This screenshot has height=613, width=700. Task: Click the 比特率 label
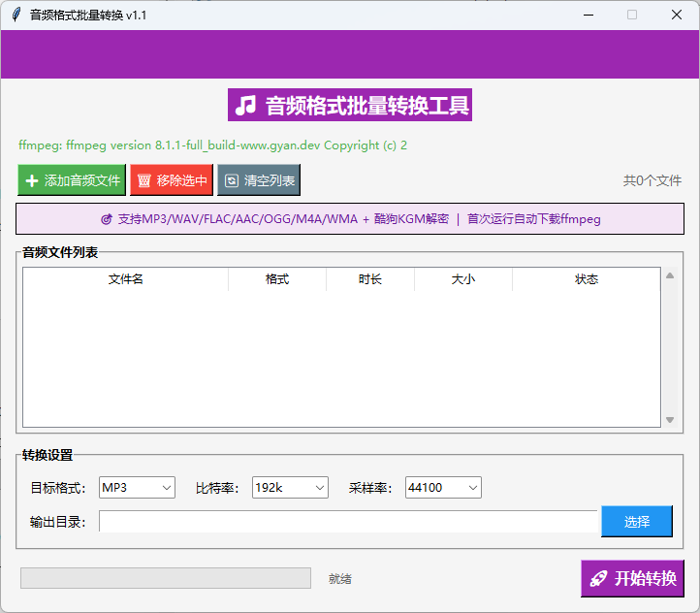217,488
